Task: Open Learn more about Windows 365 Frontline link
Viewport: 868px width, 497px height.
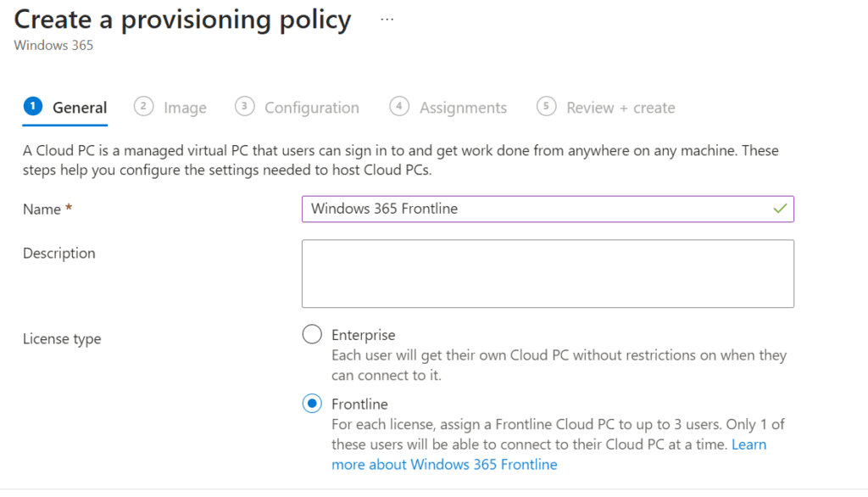Action: (x=548, y=455)
